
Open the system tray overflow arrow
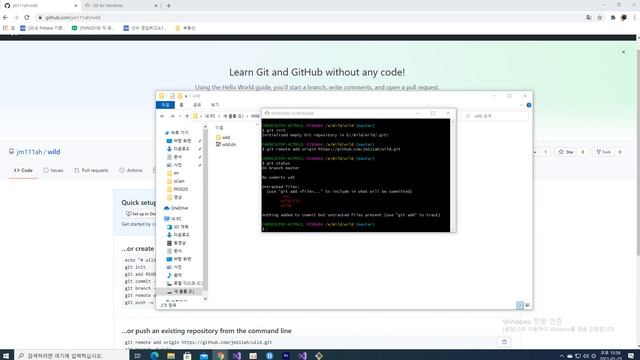point(562,356)
